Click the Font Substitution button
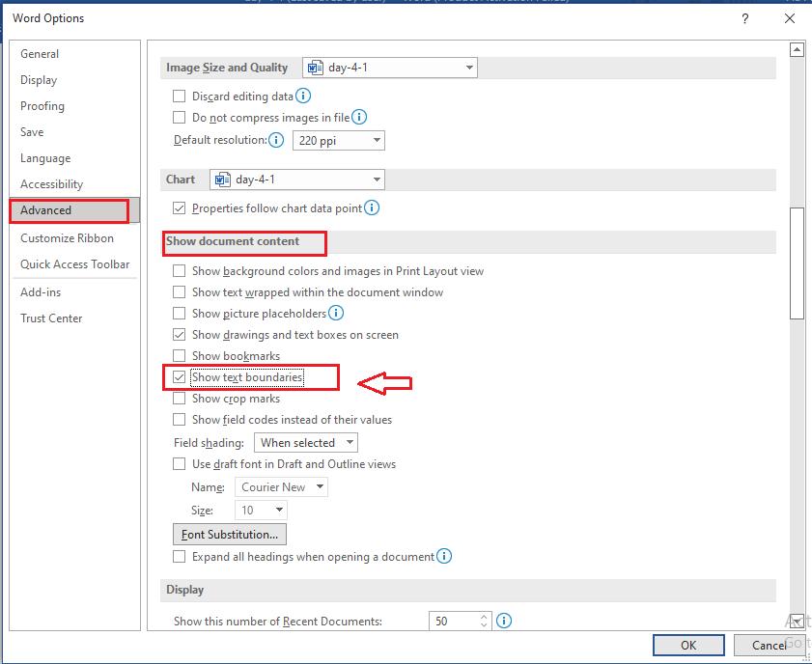This screenshot has width=812, height=664. pyautogui.click(x=230, y=534)
